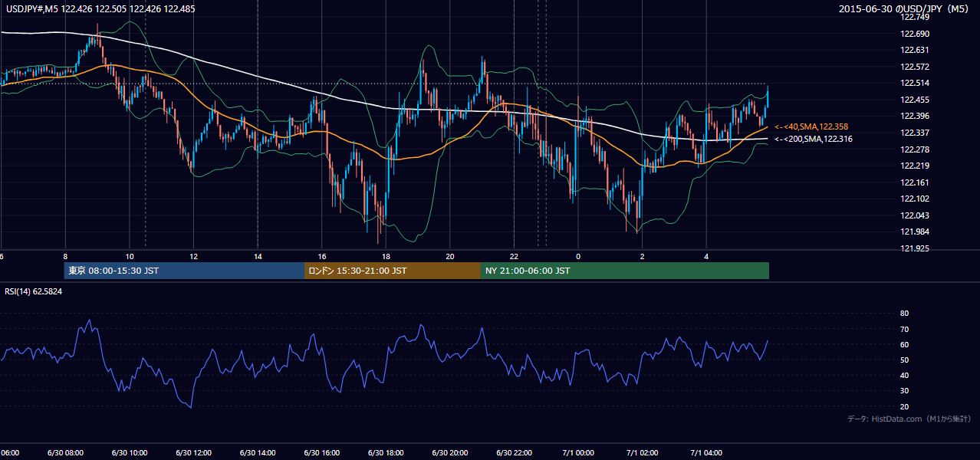
Task: Click RSI axis level 70
Action: [x=904, y=329]
